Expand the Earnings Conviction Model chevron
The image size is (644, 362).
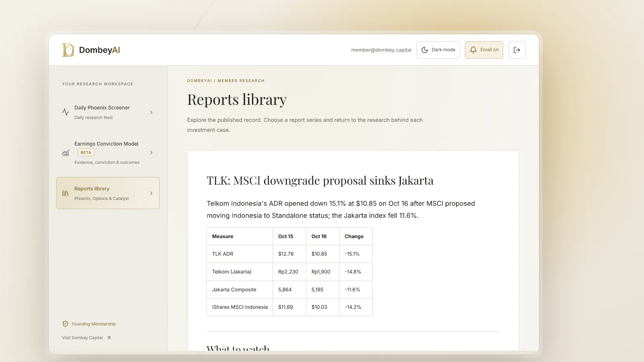151,152
